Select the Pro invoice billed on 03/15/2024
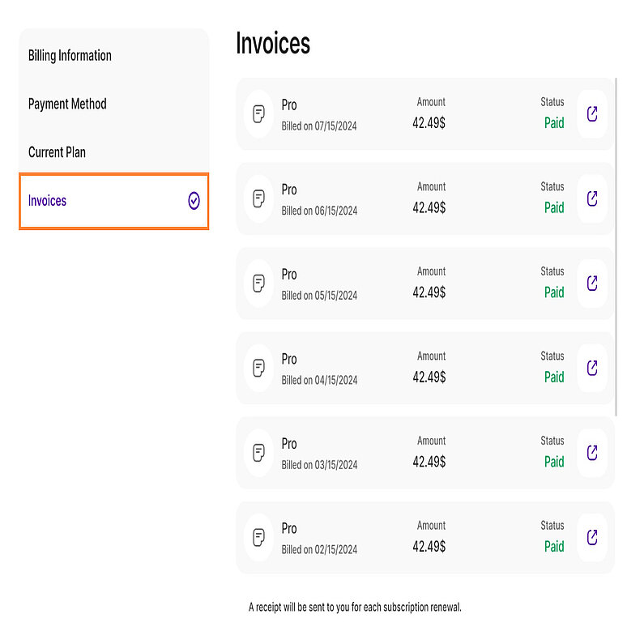This screenshot has height=644, width=644. (x=318, y=454)
